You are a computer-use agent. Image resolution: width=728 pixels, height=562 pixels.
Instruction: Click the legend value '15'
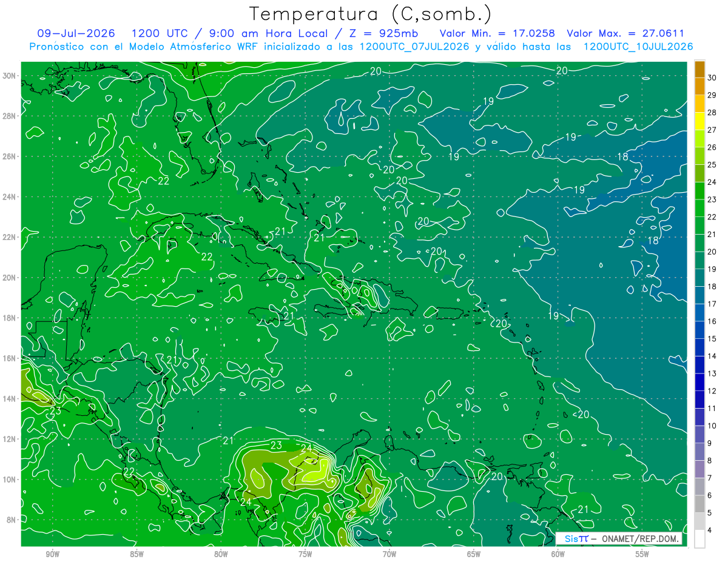click(712, 338)
